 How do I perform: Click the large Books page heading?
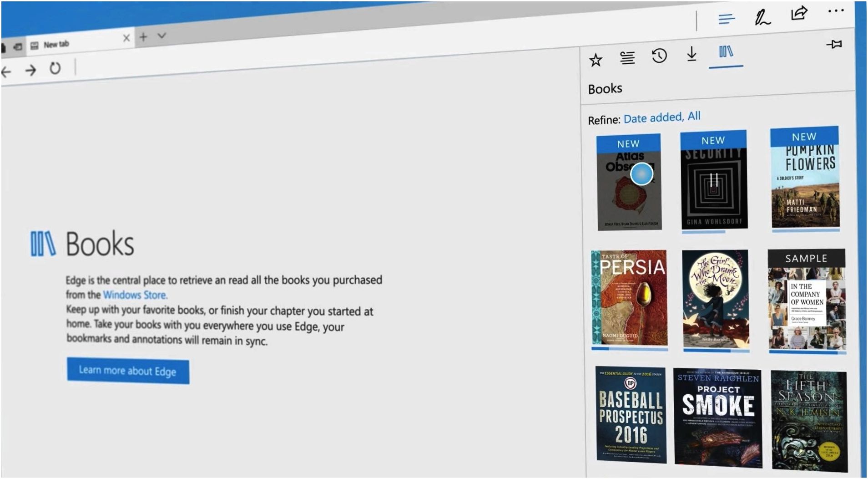[100, 244]
